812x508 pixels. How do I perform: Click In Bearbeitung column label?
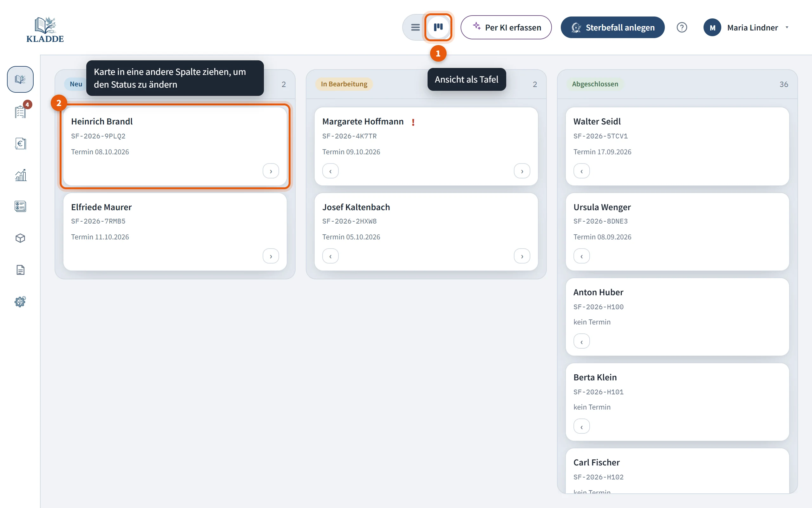(344, 84)
